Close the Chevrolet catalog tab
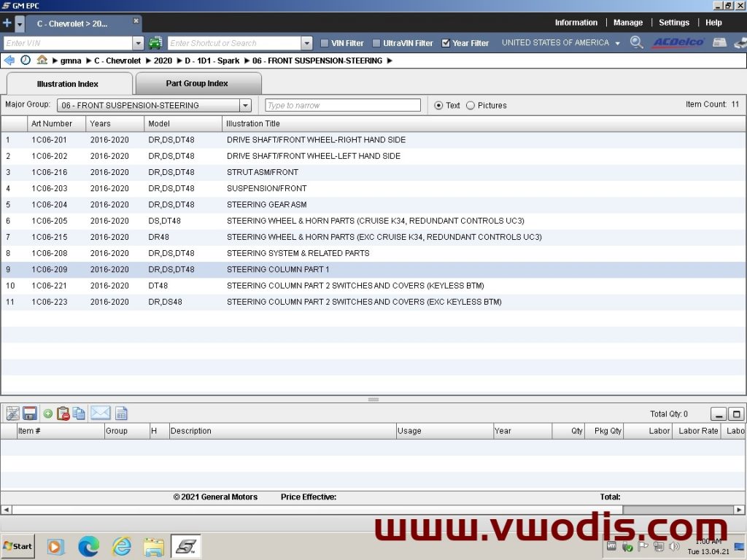 tap(136, 21)
